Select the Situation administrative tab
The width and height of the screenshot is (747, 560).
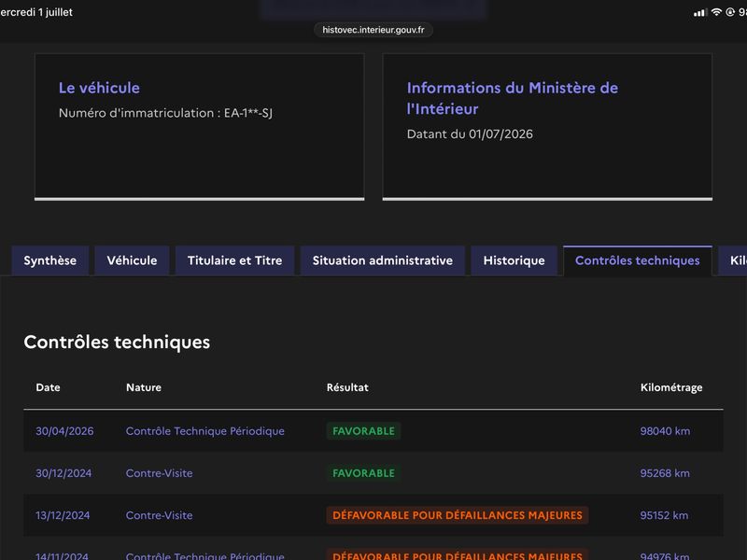(x=383, y=260)
